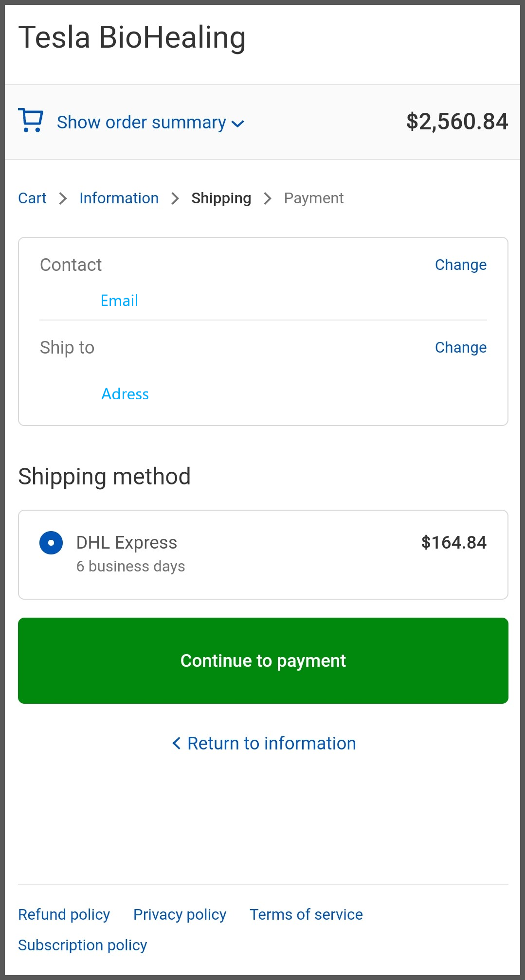Change the Contact email
525x980 pixels.
click(x=460, y=265)
